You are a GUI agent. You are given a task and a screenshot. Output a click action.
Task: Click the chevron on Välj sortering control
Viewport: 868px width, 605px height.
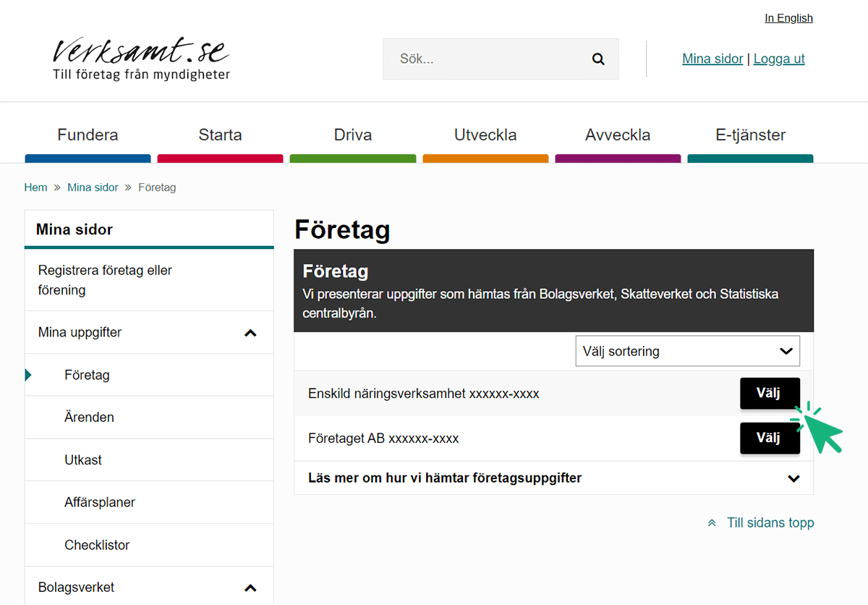click(786, 351)
